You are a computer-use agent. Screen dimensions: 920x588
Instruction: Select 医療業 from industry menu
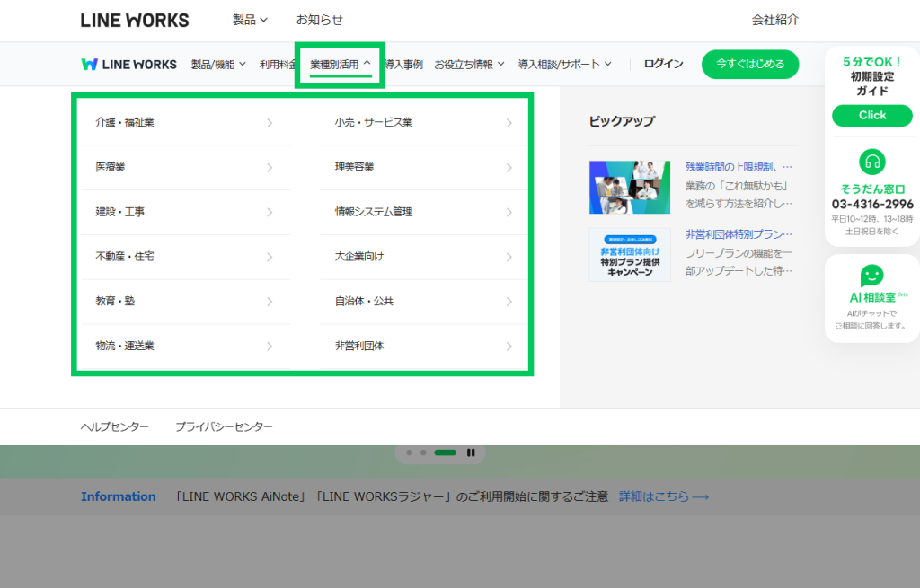(x=111, y=168)
